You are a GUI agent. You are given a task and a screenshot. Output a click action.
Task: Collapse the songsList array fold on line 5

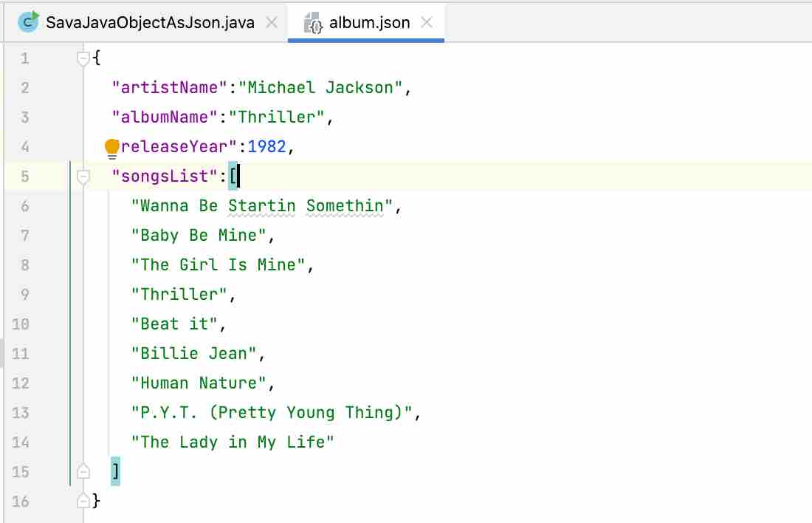[83, 177]
